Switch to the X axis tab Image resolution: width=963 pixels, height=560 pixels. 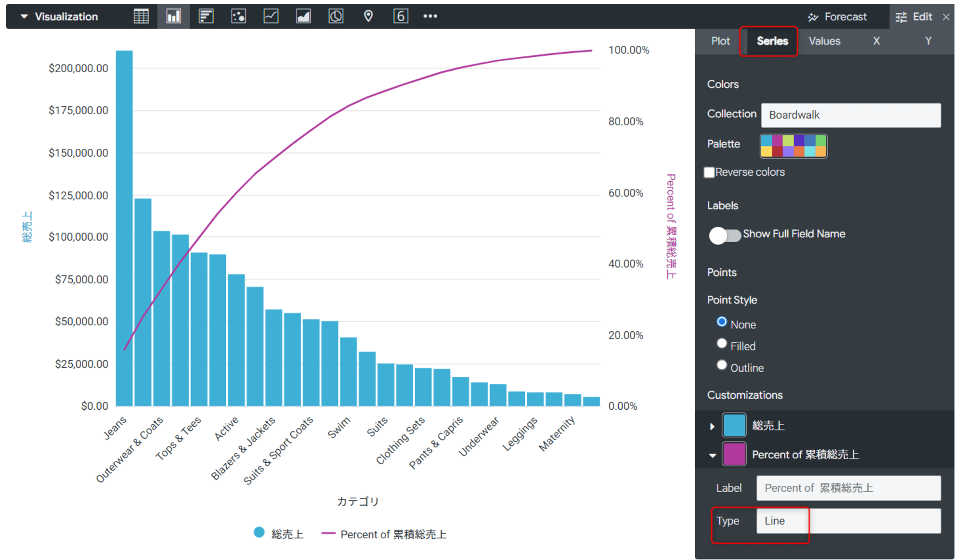coord(876,41)
